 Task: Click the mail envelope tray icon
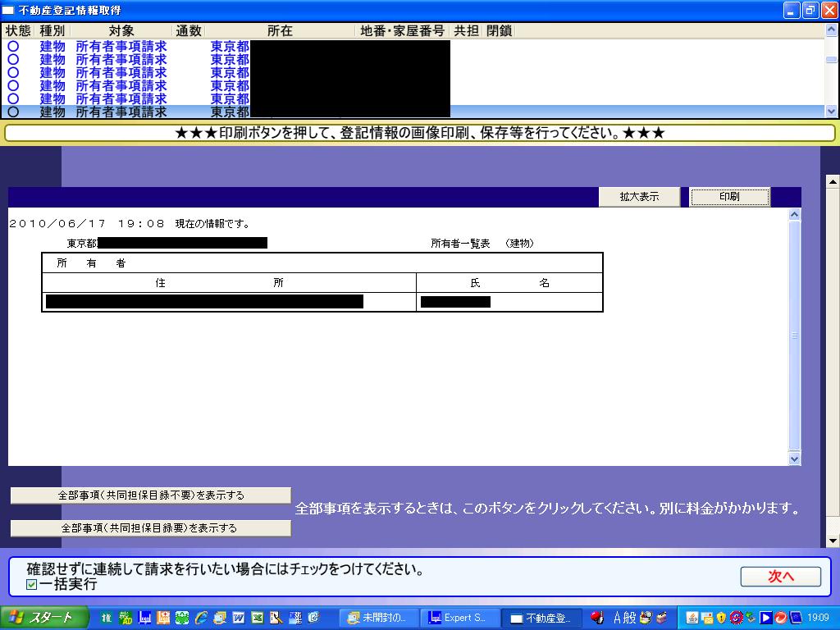[x=707, y=619]
